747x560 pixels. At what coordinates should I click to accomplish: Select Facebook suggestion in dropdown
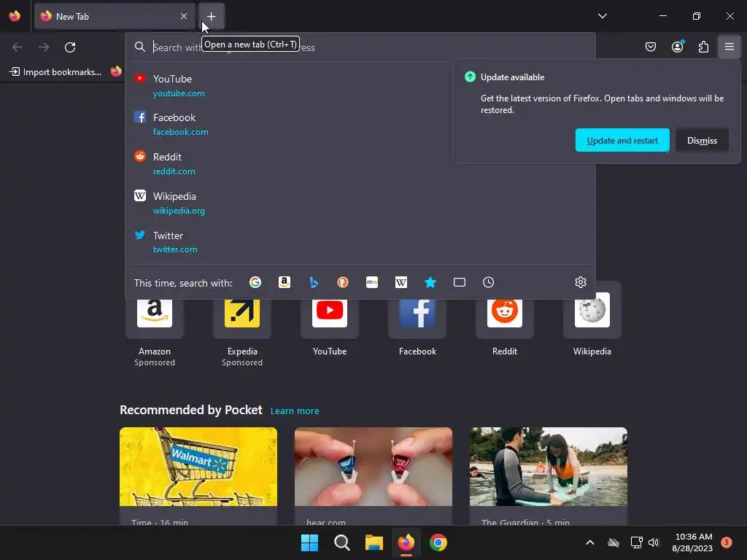pos(360,124)
